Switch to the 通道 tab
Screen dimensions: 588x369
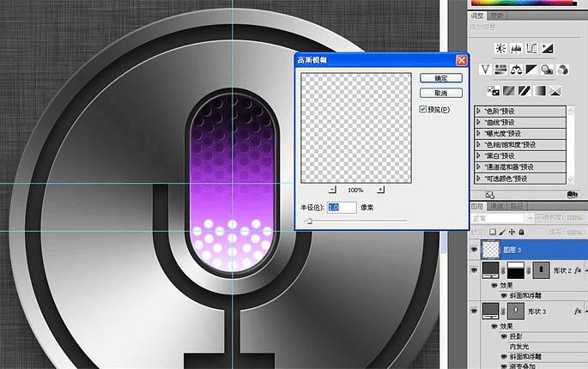click(x=497, y=206)
